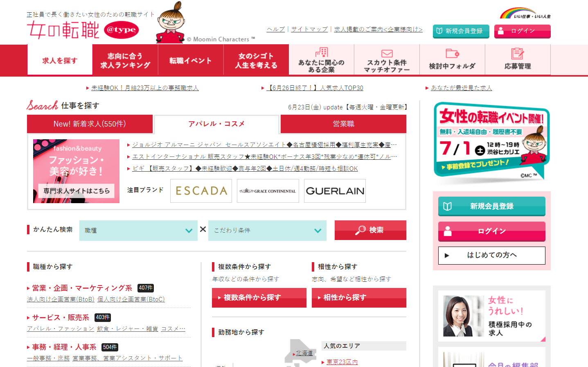The image size is (588, 367).
Task: Click the サイトマップ link
Action: [309, 29]
